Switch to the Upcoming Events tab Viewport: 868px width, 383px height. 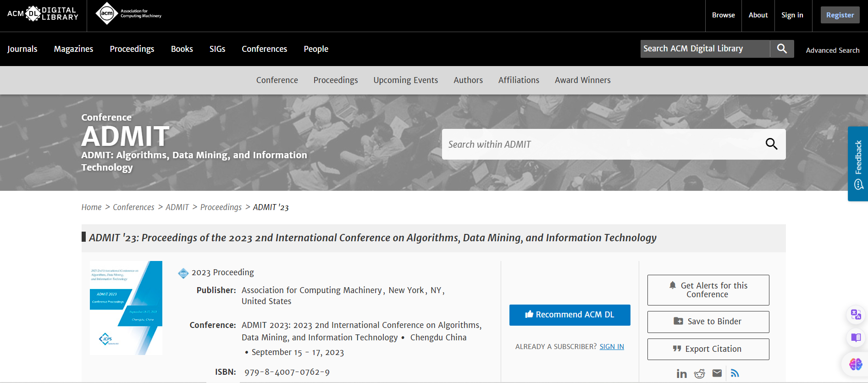click(405, 80)
